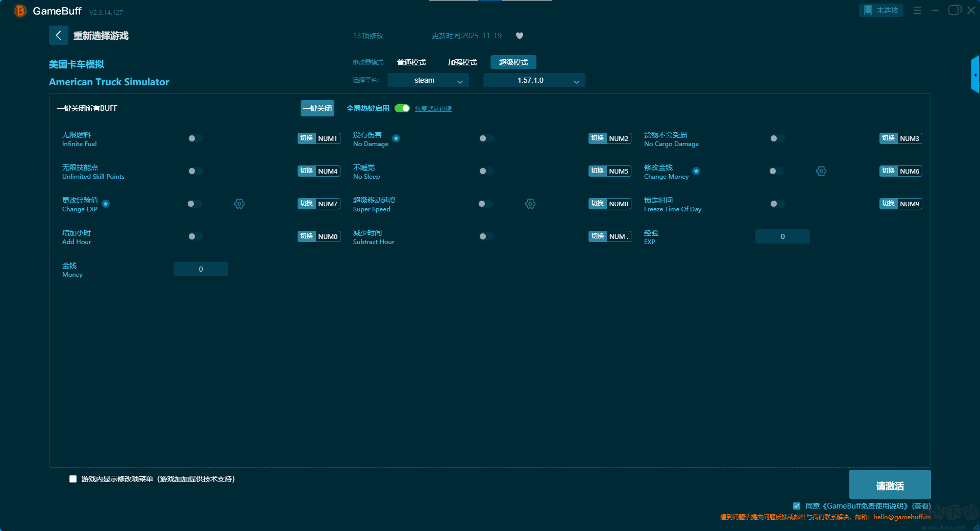Click the 请激活 activate button

[x=890, y=485]
